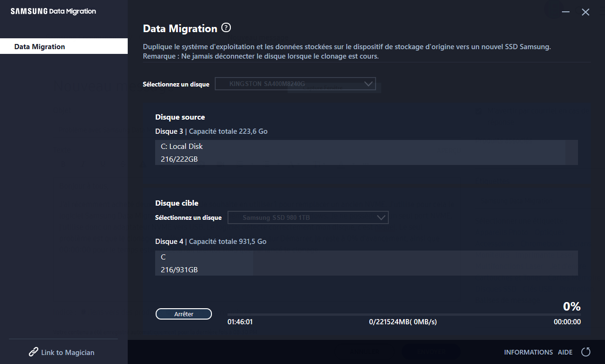Click the Disque 4 capacity label
The height and width of the screenshot is (364, 605).
[x=211, y=241]
